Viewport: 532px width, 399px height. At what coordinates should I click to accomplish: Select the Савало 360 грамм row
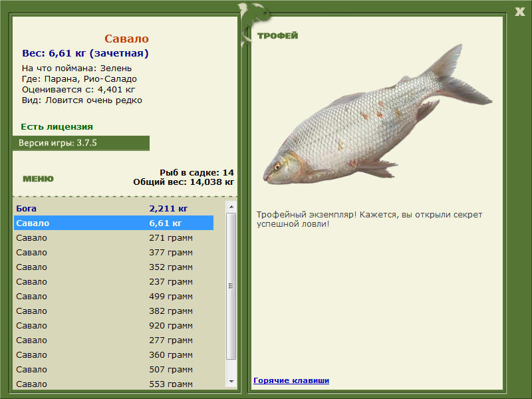(114, 354)
